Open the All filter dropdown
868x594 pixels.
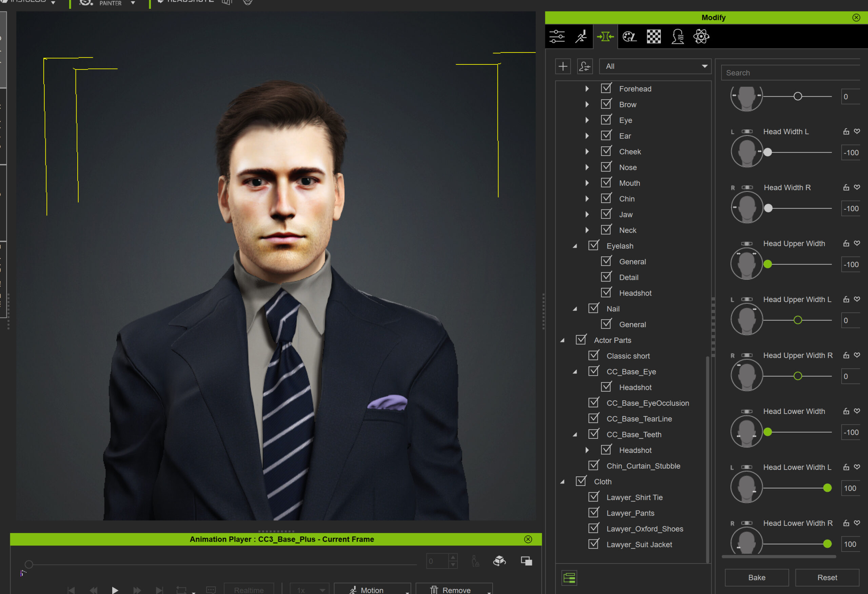click(x=655, y=66)
